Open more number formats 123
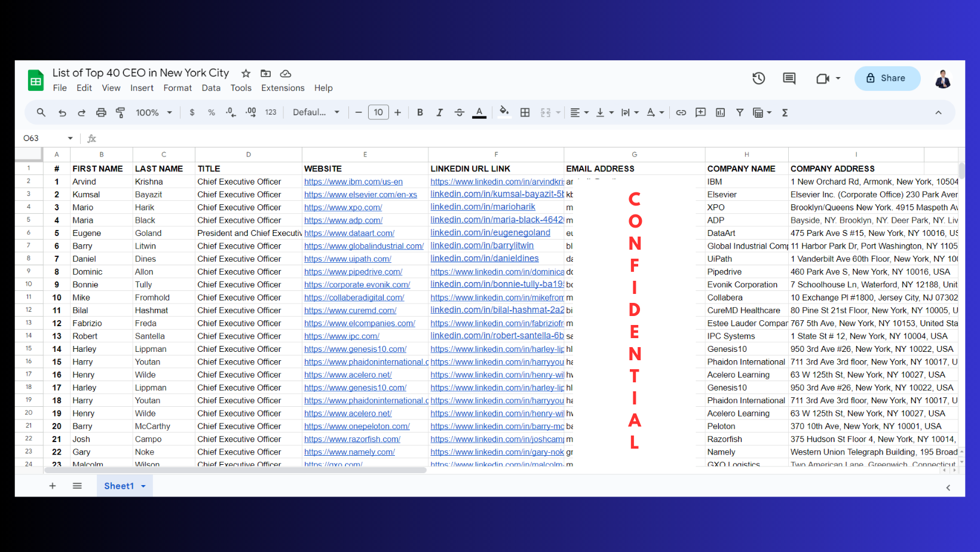Viewport: 980px width, 552px height. [271, 112]
